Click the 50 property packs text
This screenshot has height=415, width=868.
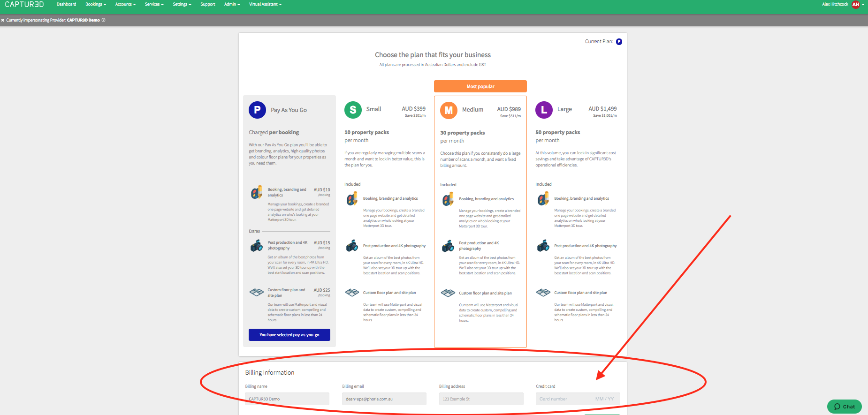pyautogui.click(x=558, y=132)
